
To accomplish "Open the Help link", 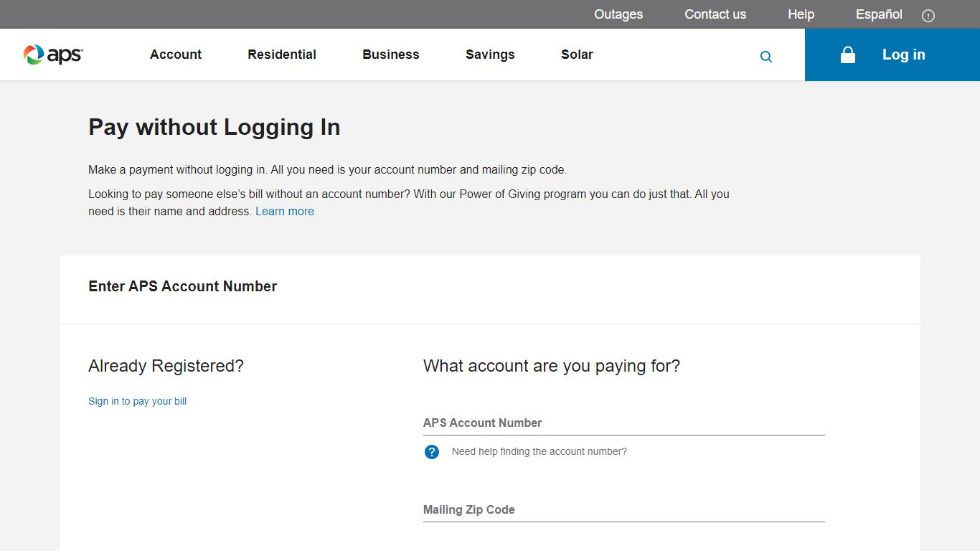I will tap(801, 14).
